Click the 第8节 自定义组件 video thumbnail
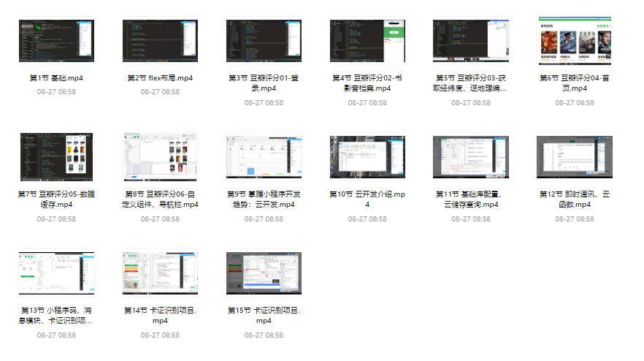This screenshot has width=644, height=361. click(x=160, y=157)
